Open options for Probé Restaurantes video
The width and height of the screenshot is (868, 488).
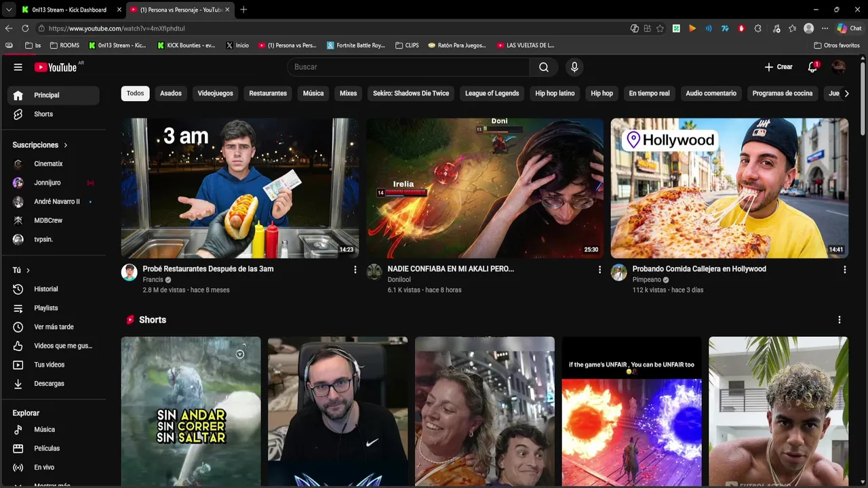(x=355, y=270)
